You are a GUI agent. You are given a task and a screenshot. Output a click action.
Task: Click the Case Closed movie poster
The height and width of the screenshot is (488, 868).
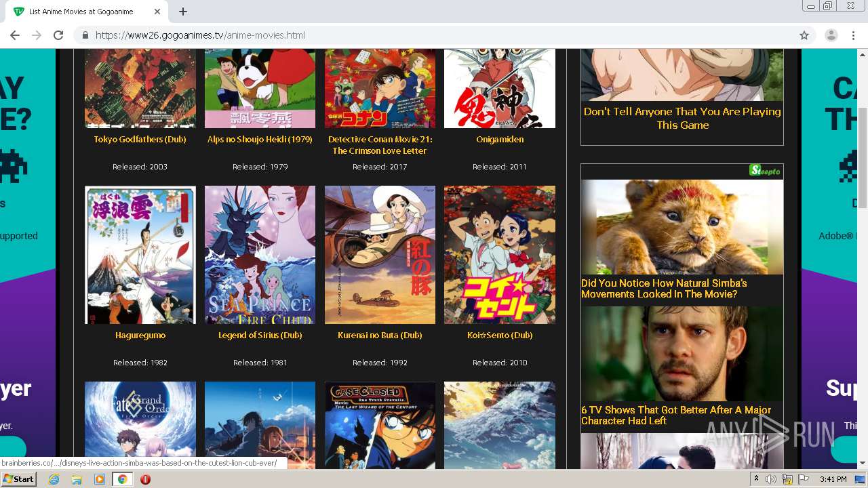tap(380, 425)
